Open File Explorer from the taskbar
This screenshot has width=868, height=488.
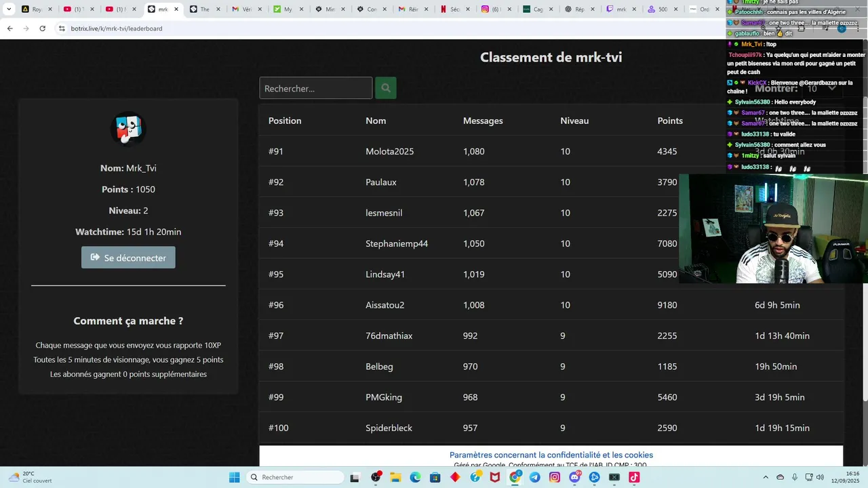tap(395, 477)
